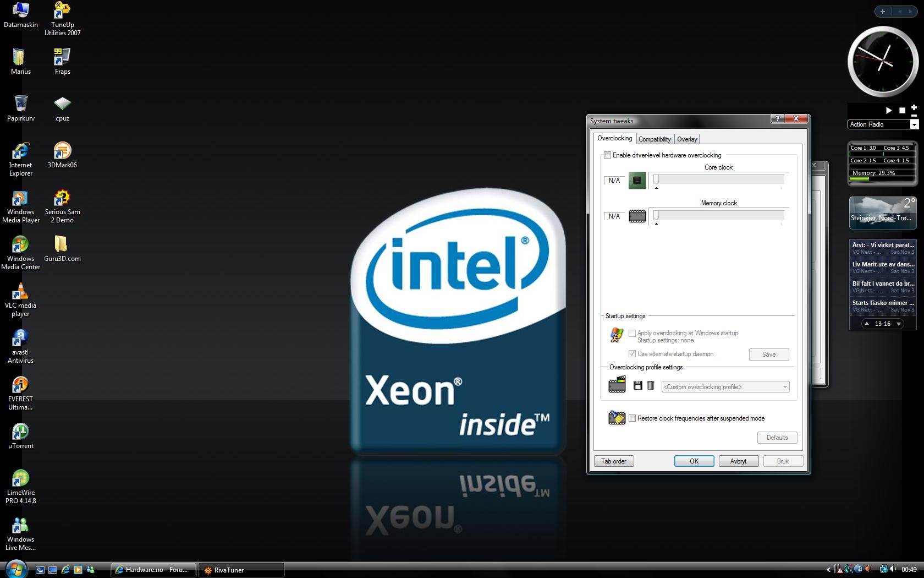Click the Memory clock slider
Viewport: 924px width, 578px height.
[x=718, y=215]
